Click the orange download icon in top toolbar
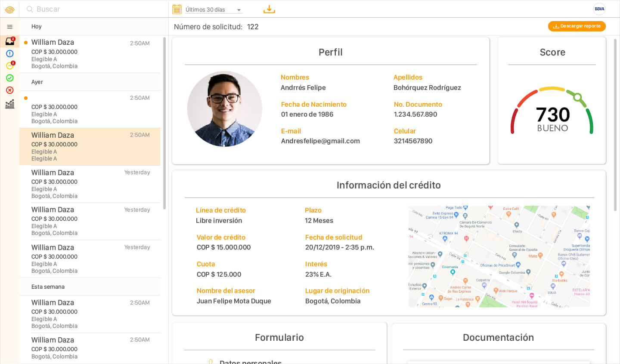The width and height of the screenshot is (620, 364). click(x=269, y=9)
